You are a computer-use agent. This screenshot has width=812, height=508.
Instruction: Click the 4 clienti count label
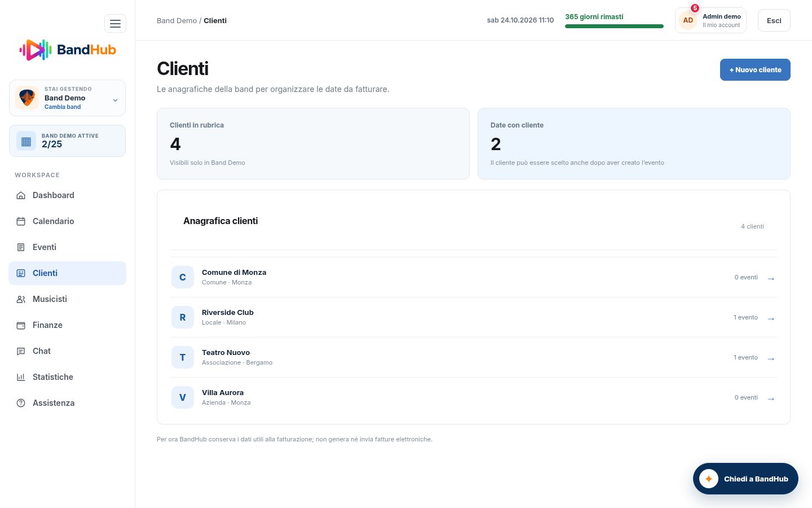752,226
